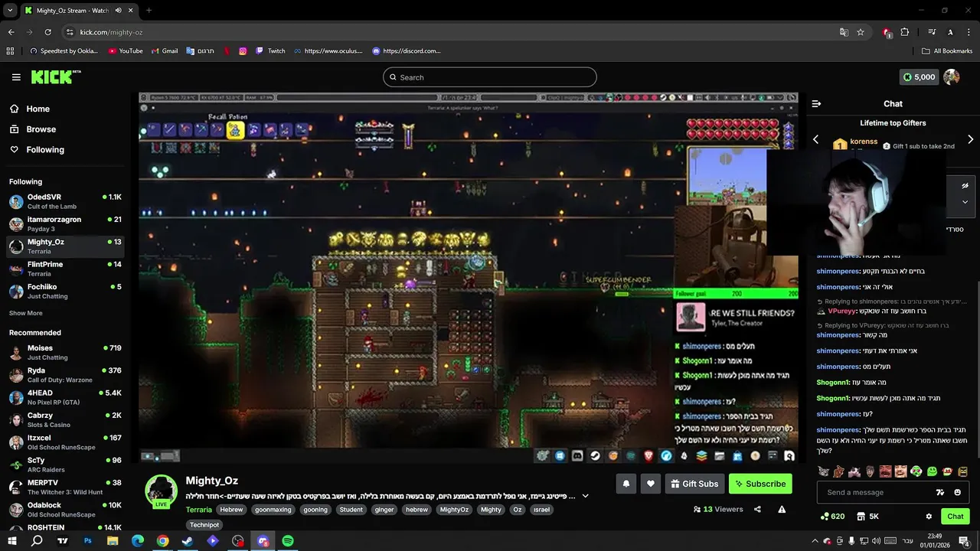980x551 pixels.
Task: Open Chrome apps grid in bookmarks bar
Action: click(x=10, y=51)
